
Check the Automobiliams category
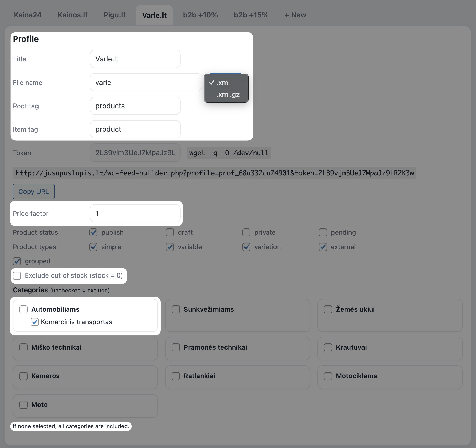(23, 309)
